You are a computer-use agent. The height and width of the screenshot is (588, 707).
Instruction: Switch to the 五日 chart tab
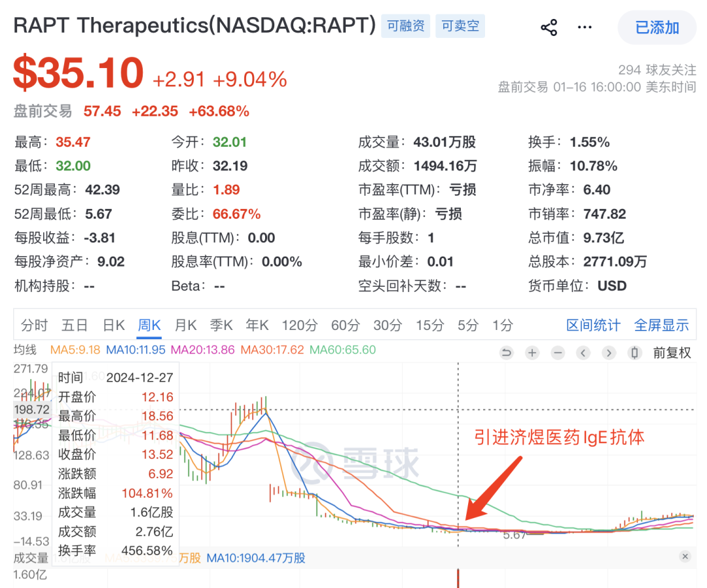click(x=75, y=325)
